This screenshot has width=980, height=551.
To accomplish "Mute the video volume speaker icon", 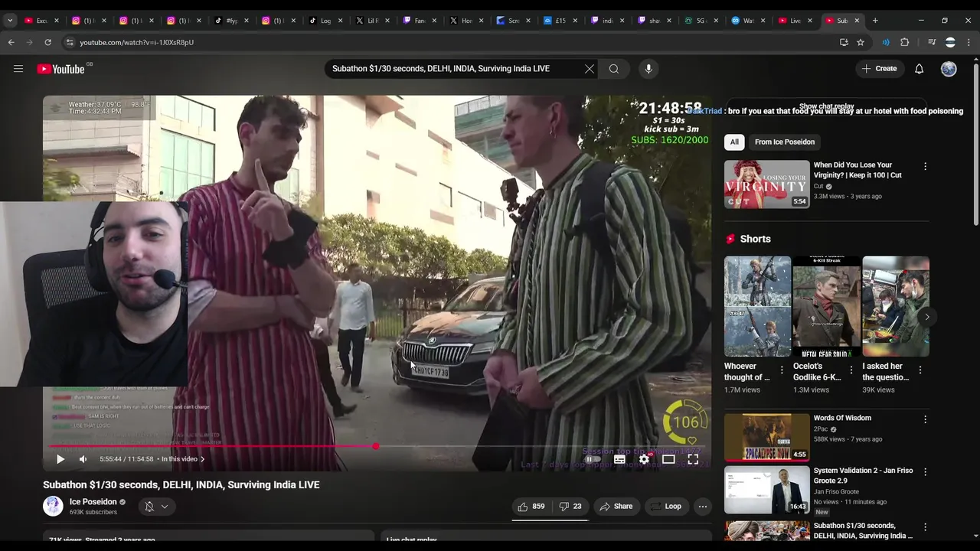I will 83,459.
